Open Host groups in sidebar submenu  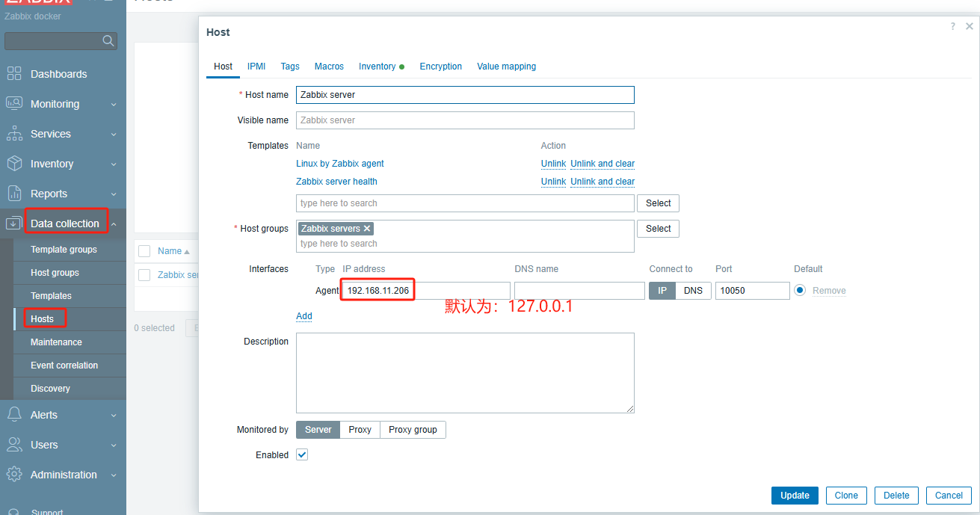[x=55, y=273]
